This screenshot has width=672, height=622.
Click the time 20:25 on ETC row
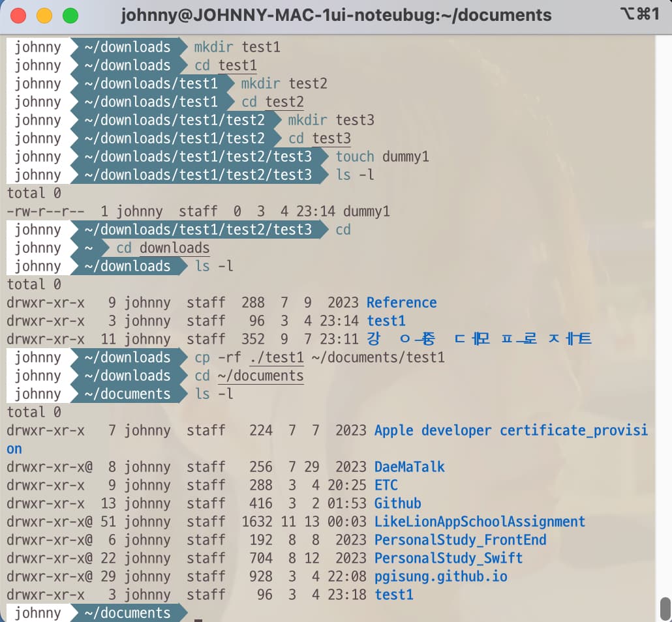point(346,485)
